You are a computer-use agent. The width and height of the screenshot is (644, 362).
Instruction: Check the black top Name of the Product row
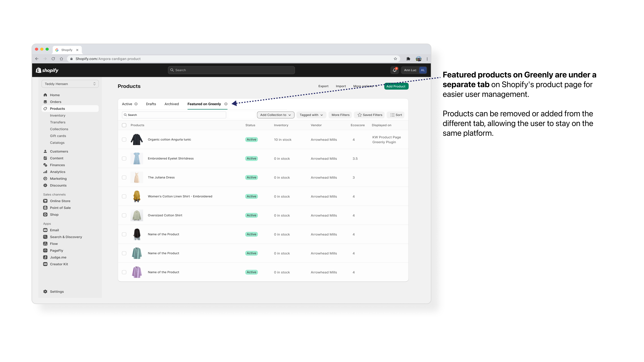click(x=124, y=234)
